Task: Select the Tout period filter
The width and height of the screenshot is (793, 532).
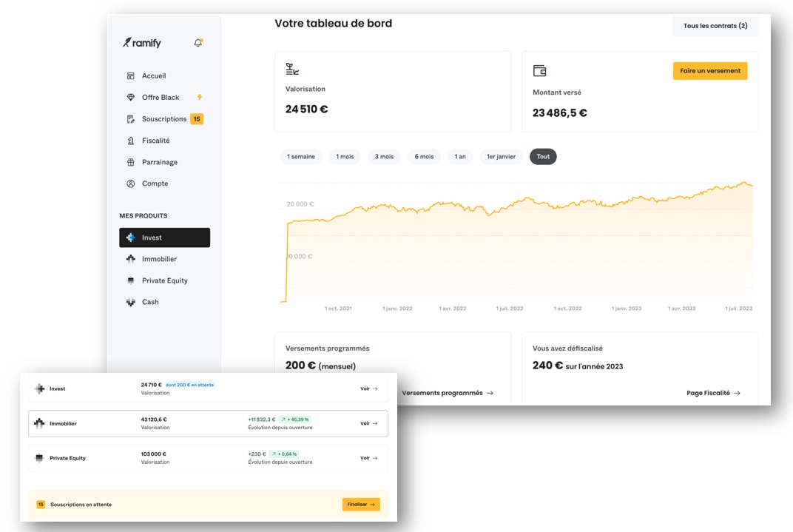Action: click(543, 157)
